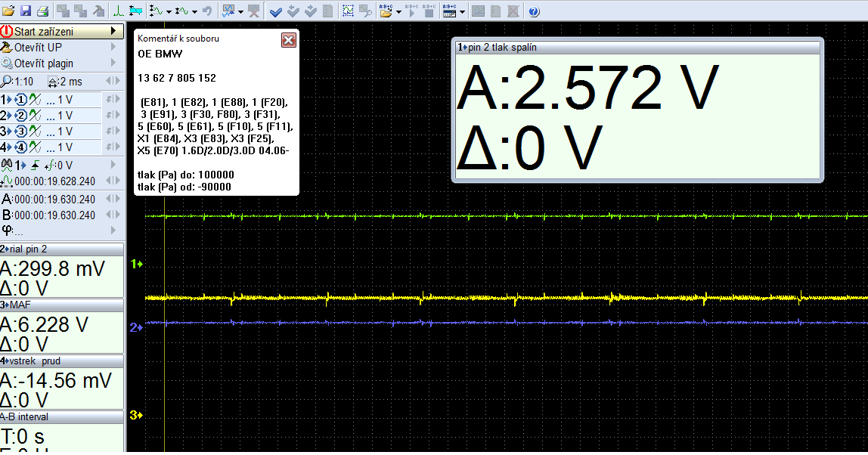Open dropdown beside A:B+C panel window icon
868x455 pixels.
click(462, 11)
